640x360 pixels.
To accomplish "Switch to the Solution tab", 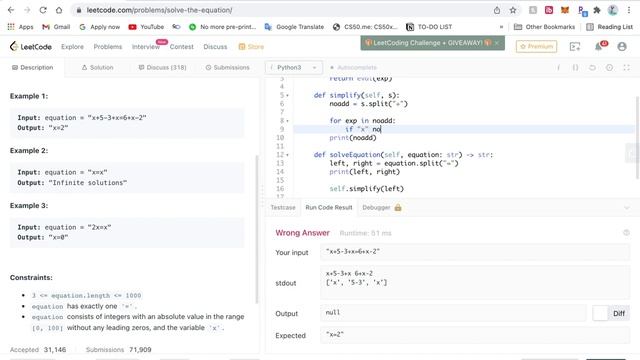I will [x=98, y=67].
